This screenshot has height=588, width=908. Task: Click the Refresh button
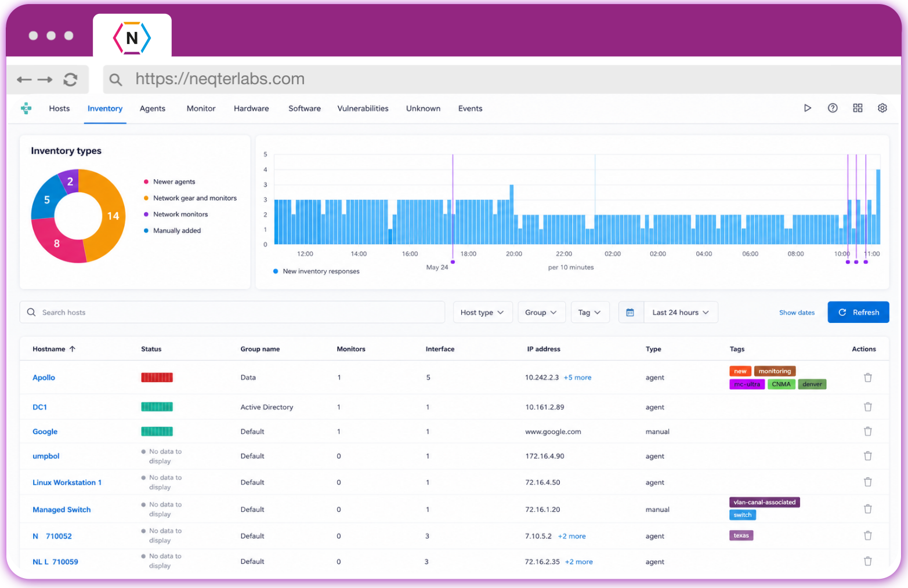click(x=858, y=312)
